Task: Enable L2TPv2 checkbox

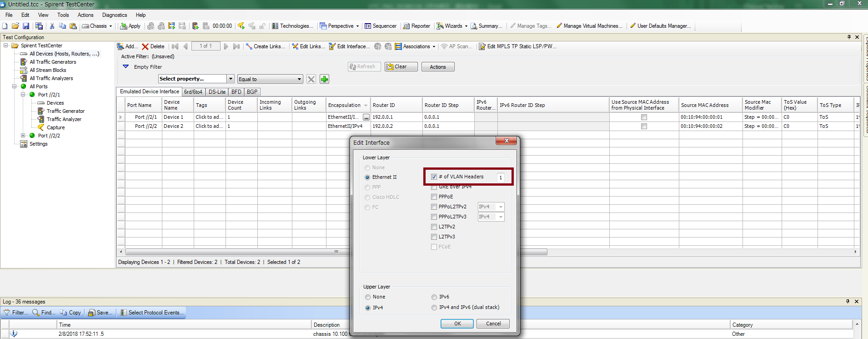Action: (x=434, y=227)
